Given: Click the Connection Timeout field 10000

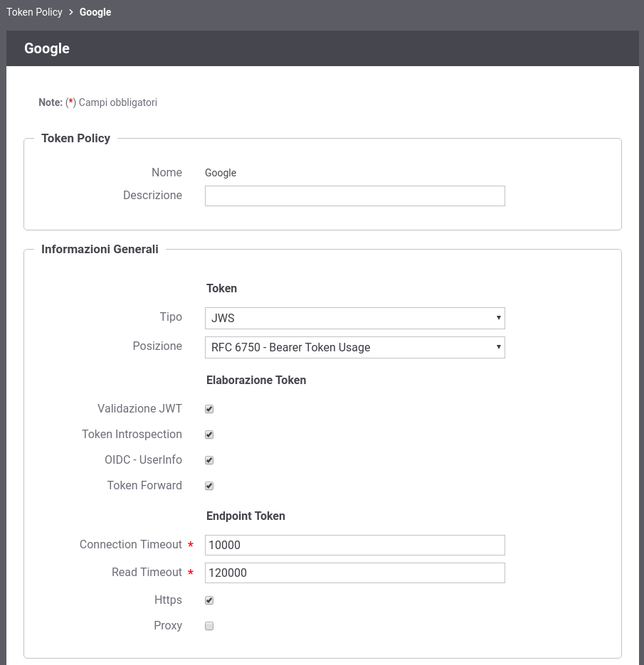Looking at the screenshot, I should [354, 545].
